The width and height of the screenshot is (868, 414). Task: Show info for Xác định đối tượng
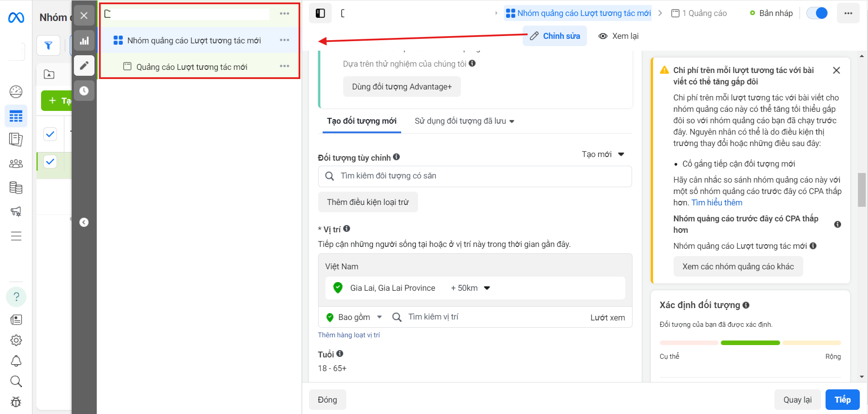tap(746, 305)
